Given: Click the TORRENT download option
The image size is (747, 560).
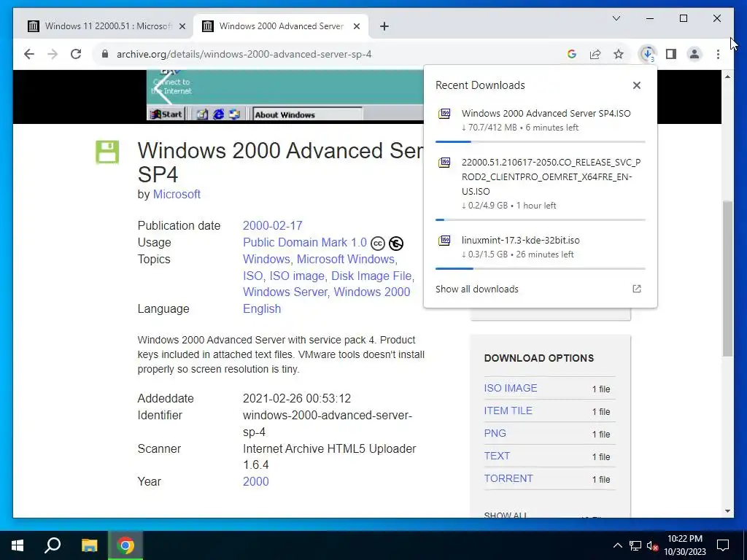Looking at the screenshot, I should click(508, 478).
